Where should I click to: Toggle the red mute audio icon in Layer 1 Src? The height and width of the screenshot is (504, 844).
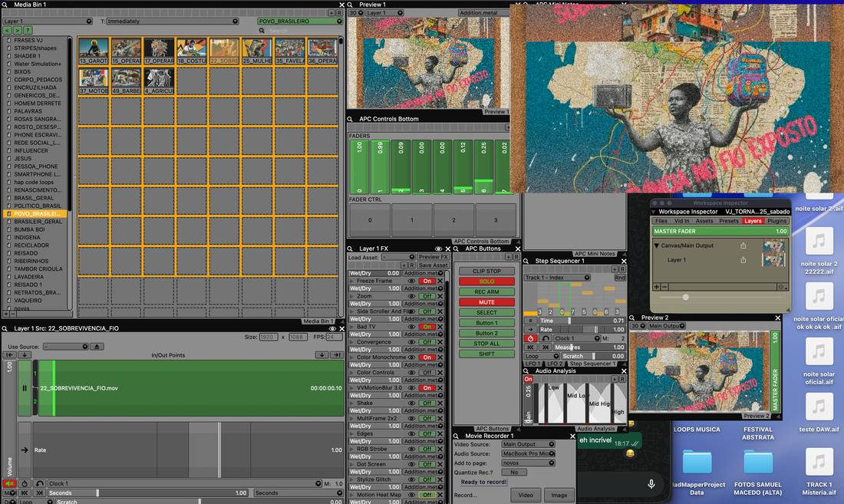(9, 483)
